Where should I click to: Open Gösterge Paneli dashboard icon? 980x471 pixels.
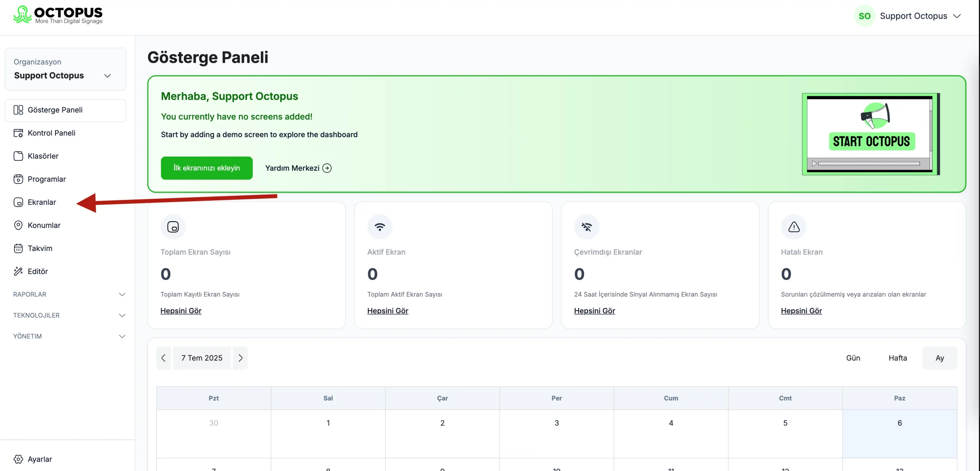[x=18, y=110]
